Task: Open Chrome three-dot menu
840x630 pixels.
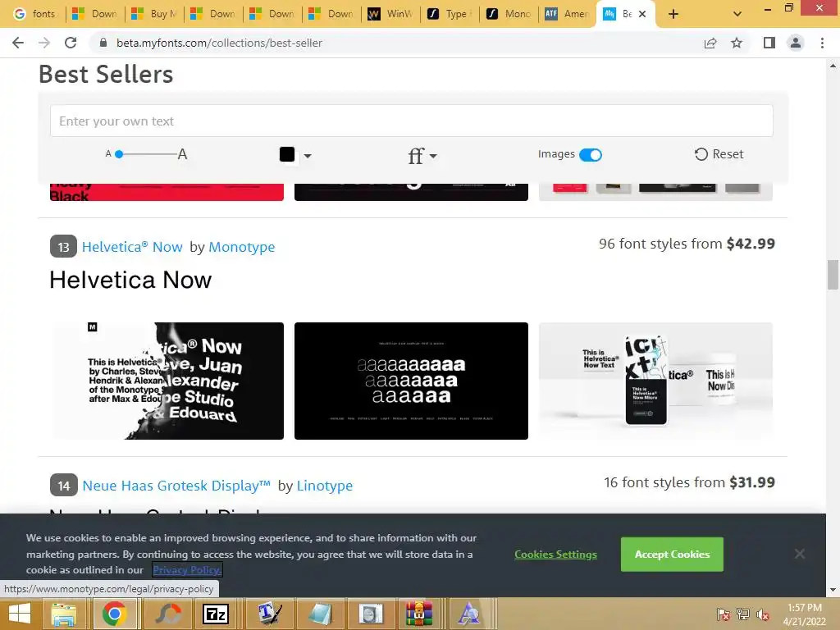Action: 822,43
